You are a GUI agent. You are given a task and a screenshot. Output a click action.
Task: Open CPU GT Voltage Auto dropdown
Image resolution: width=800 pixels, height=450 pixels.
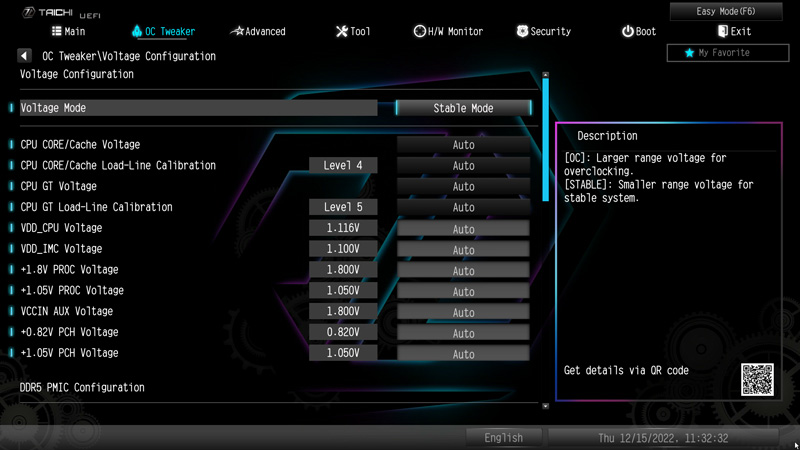(463, 187)
